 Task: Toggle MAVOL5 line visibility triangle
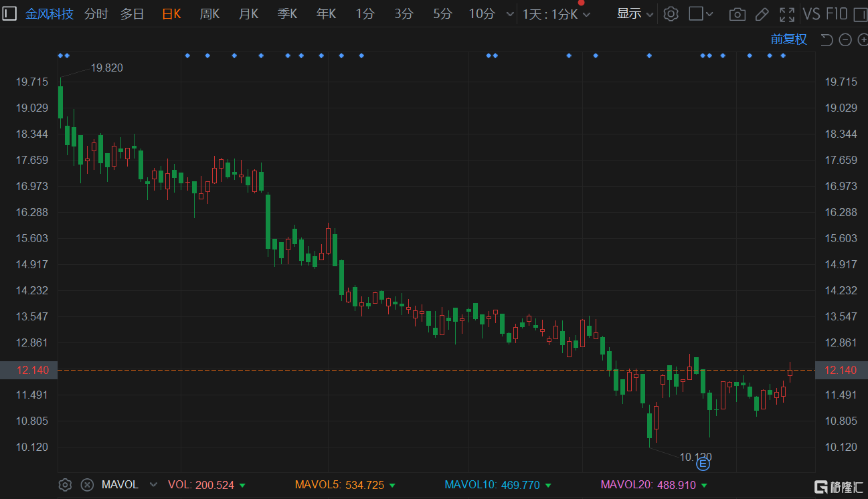392,486
